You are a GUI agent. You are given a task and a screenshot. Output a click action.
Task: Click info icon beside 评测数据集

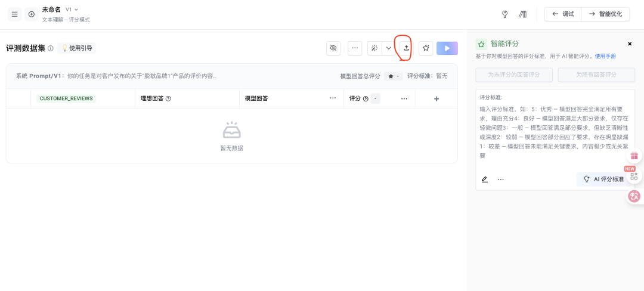click(51, 48)
